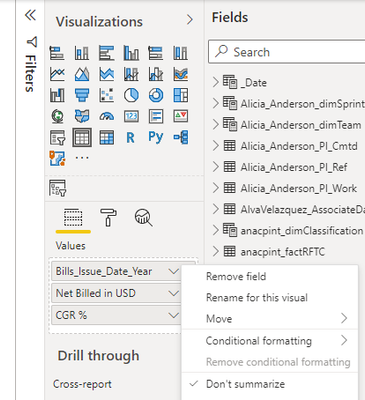Click the field-well icon below the visuals gallery
The image size is (365, 400).
pos(57,188)
